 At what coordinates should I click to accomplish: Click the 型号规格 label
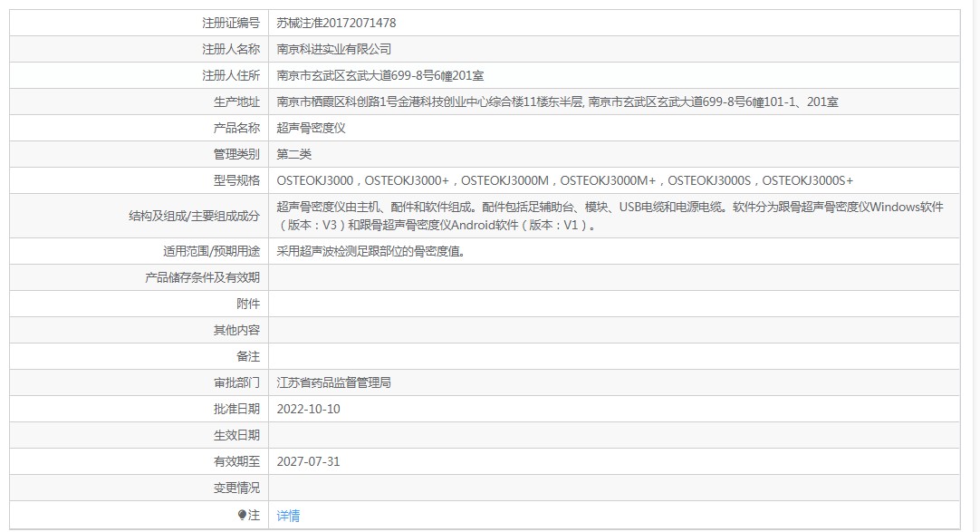(236, 180)
